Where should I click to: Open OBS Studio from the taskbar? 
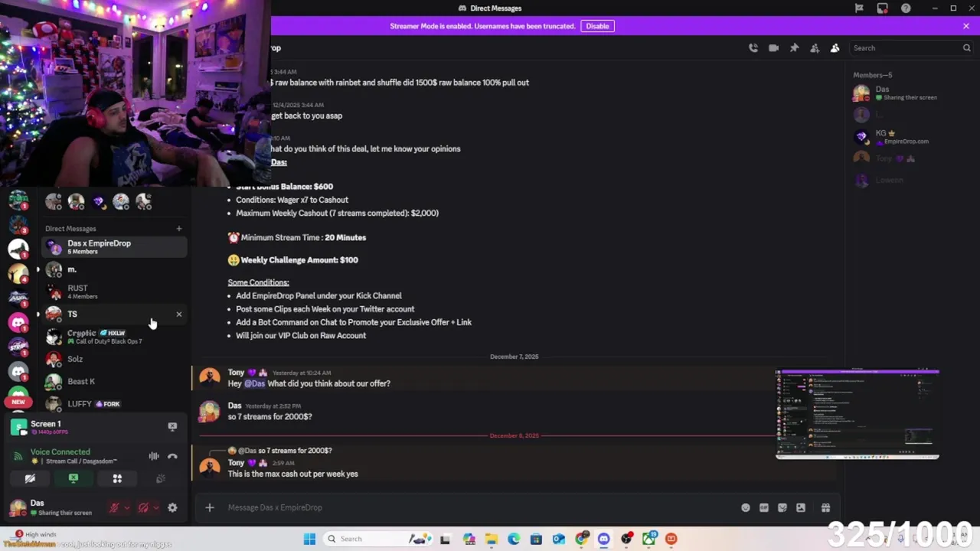(626, 539)
